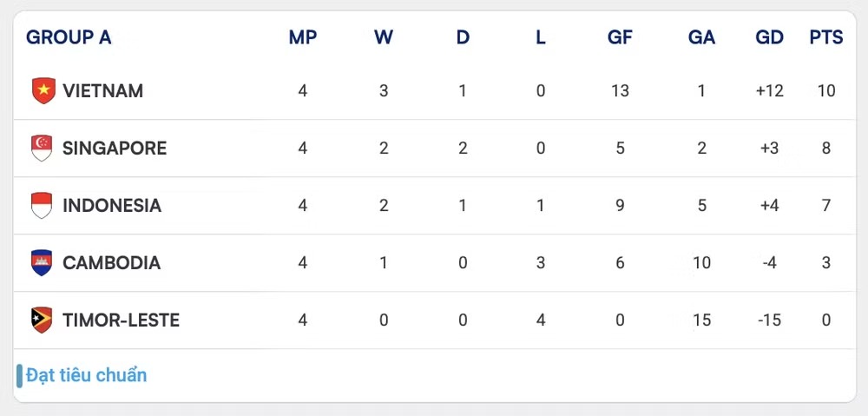Click Timor-Leste's -15 goal difference
The width and height of the screenshot is (868, 416).
(x=769, y=320)
